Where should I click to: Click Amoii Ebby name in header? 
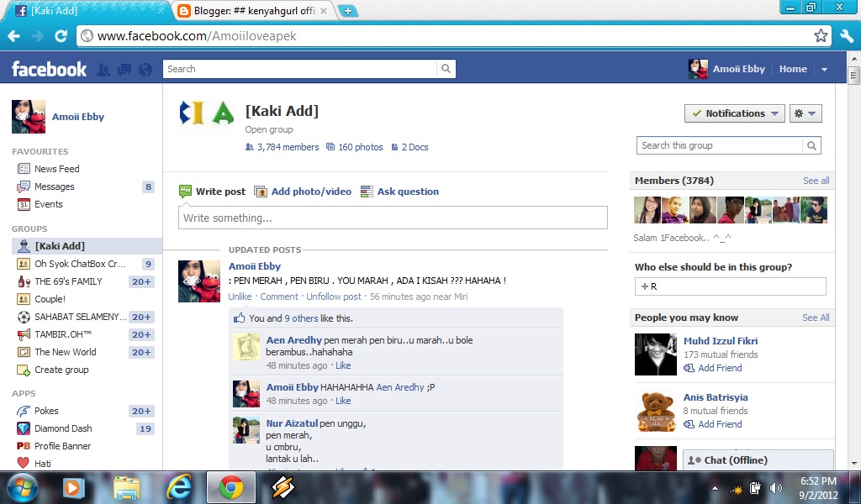point(738,69)
